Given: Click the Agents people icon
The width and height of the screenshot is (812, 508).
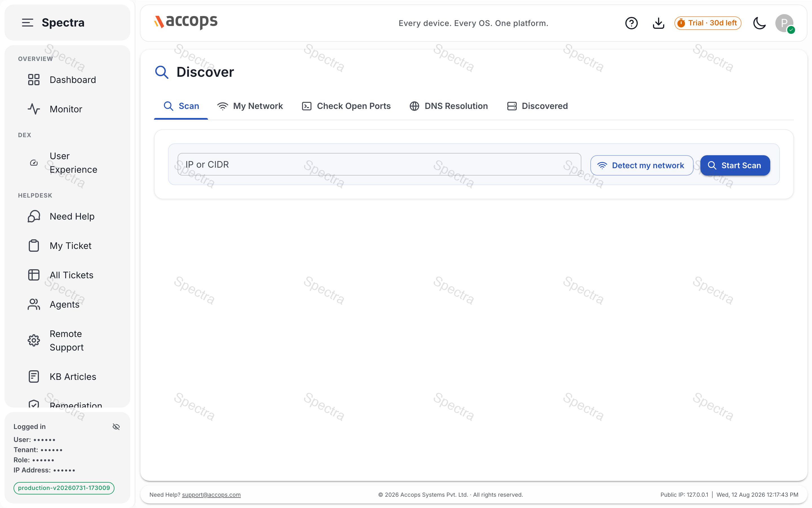Looking at the screenshot, I should coord(34,305).
